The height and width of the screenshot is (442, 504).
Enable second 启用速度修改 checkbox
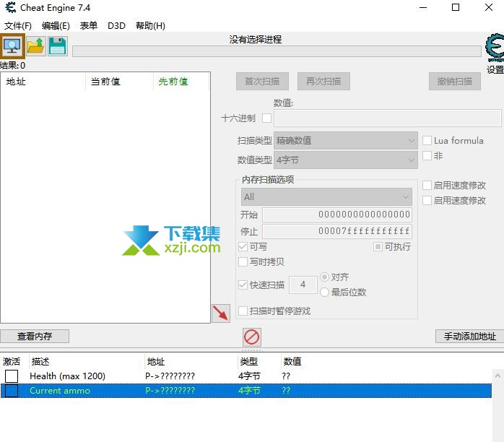pyautogui.click(x=427, y=200)
